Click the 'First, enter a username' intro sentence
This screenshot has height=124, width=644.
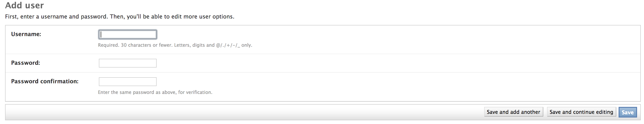click(x=119, y=16)
